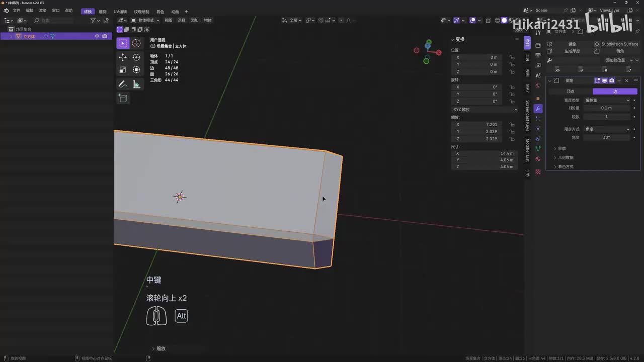Choose the Move tool
This screenshot has height=362, width=644.
point(123,57)
